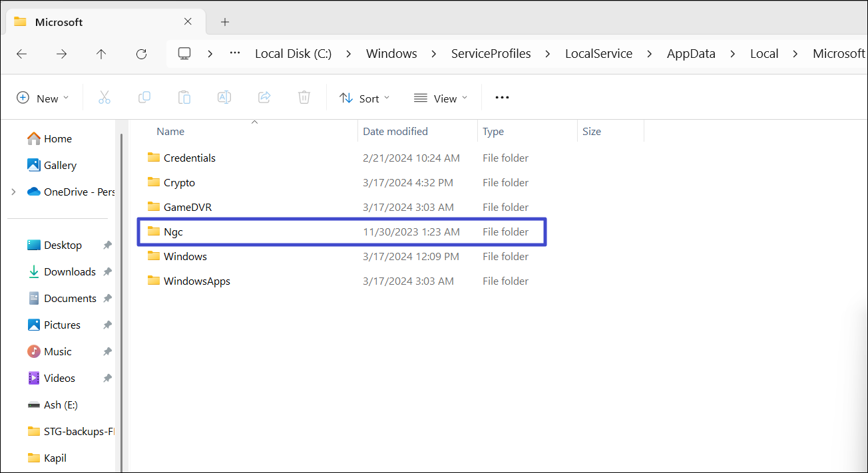Image resolution: width=868 pixels, height=473 pixels.
Task: Click the Copy icon in toolbar
Action: coord(144,98)
